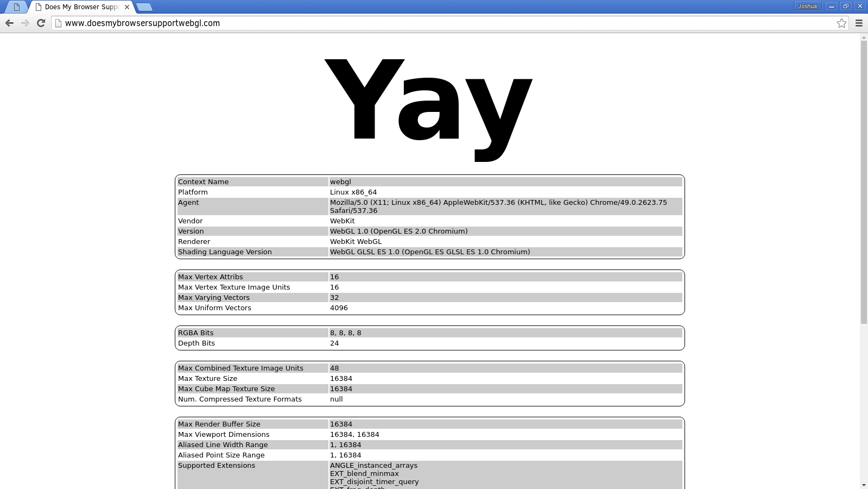Click Max Combined Texture Image Units value 48
The image size is (868, 489).
334,368
